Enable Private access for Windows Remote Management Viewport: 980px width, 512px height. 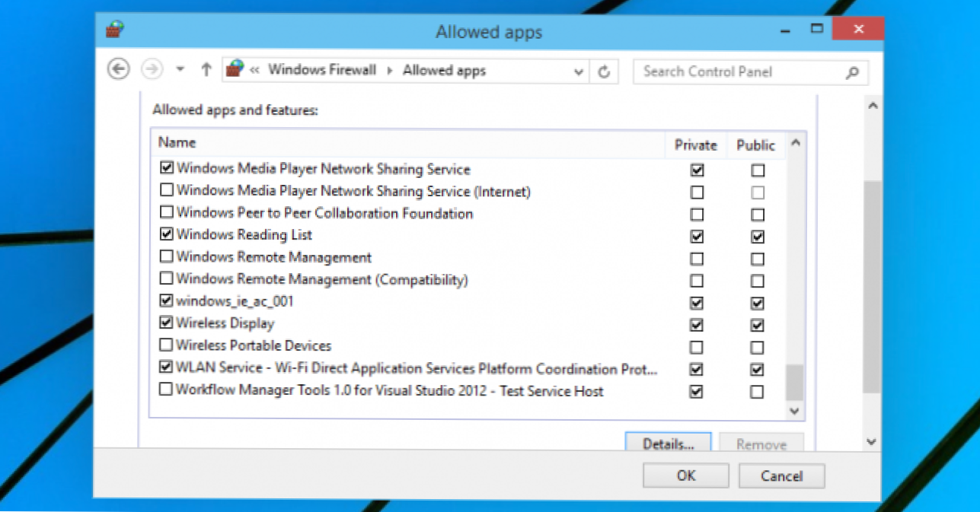tap(696, 259)
